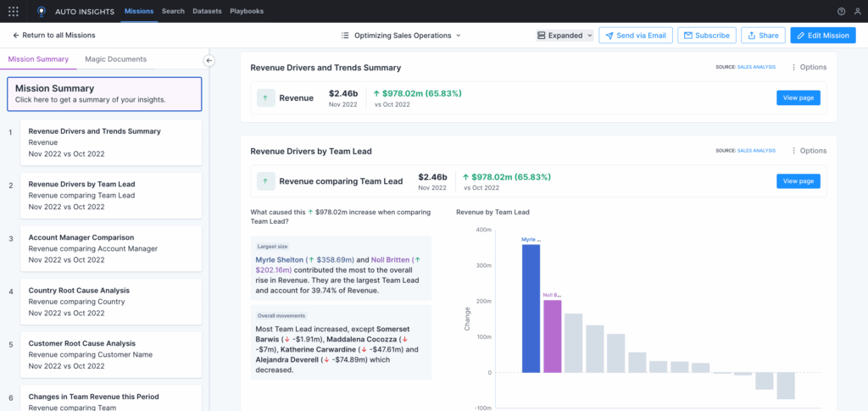Image resolution: width=868 pixels, height=411 pixels.
Task: Open the apps grid launcher icon
Action: click(x=14, y=11)
